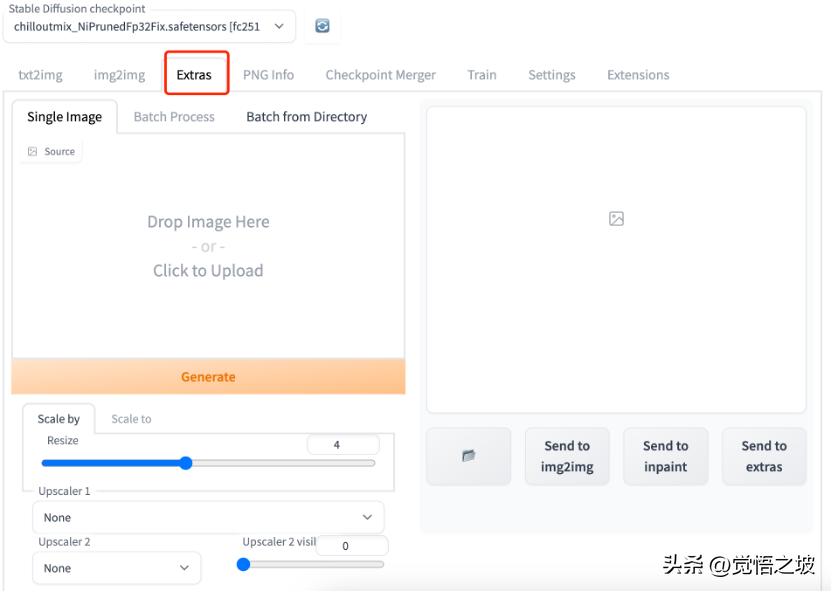The height and width of the screenshot is (592, 832).
Task: Click the refresh checkpoint list icon
Action: [322, 26]
